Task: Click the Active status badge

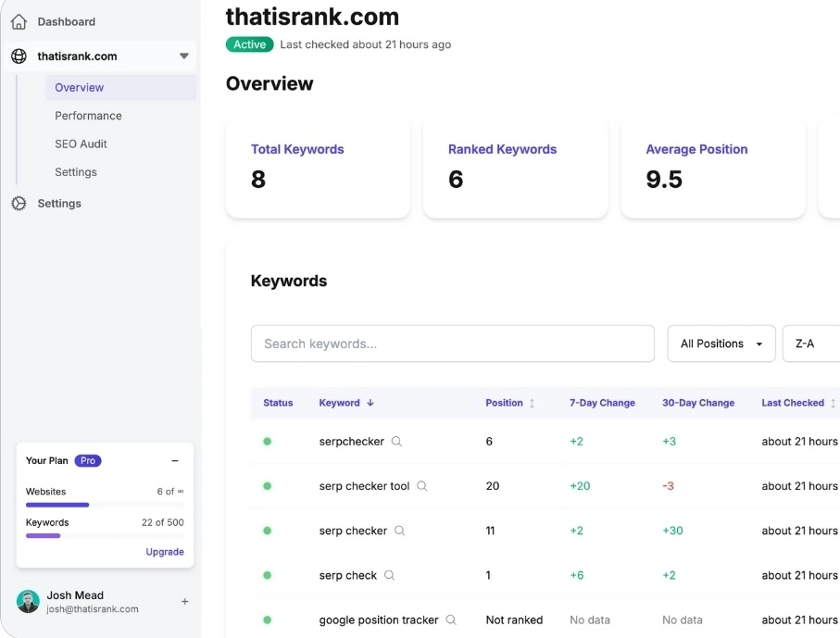Action: click(250, 44)
